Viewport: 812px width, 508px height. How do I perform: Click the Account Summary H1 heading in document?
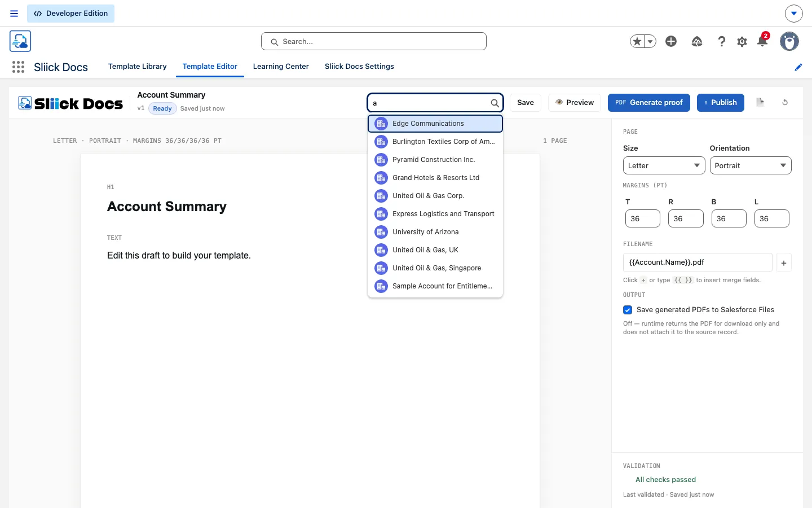click(x=167, y=207)
